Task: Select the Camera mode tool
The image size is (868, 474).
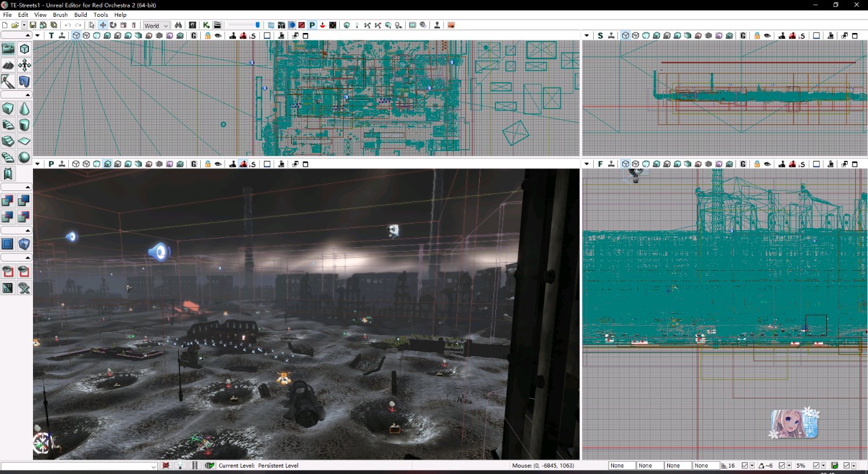Action: point(8,49)
